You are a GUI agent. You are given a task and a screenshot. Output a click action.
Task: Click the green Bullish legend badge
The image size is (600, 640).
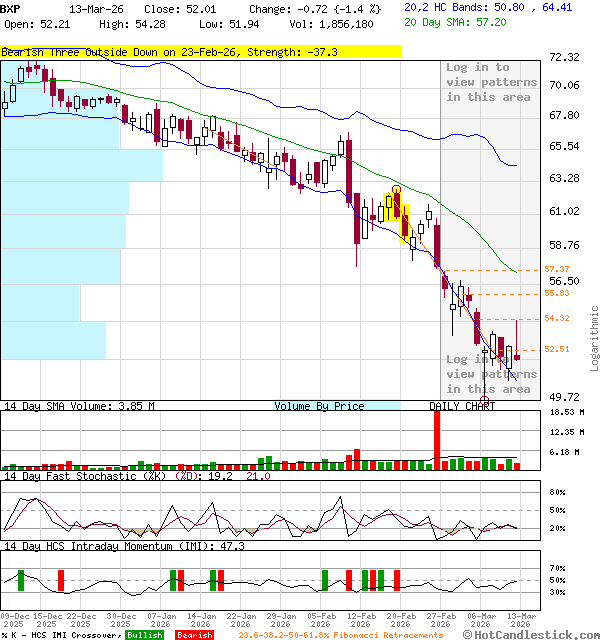tap(144, 635)
